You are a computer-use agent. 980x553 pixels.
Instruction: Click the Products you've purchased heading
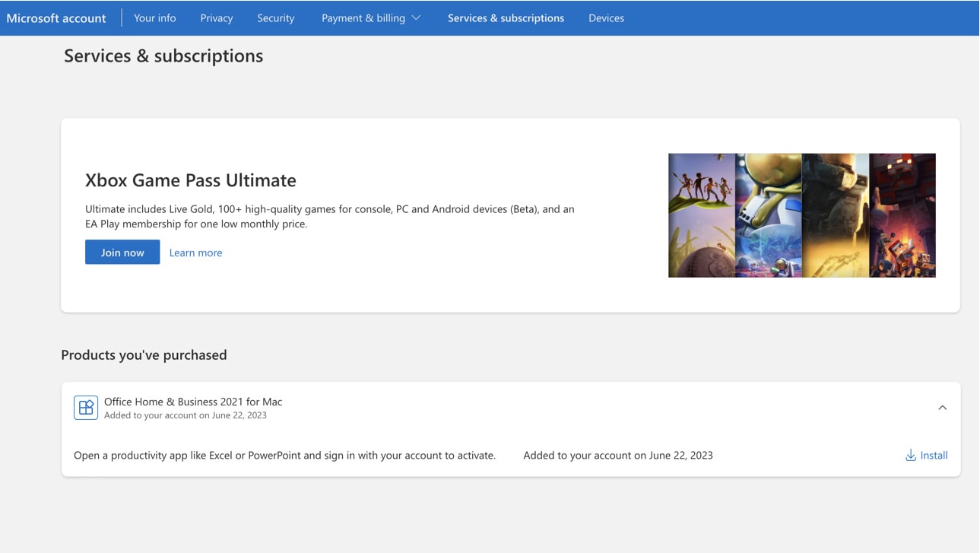click(144, 355)
